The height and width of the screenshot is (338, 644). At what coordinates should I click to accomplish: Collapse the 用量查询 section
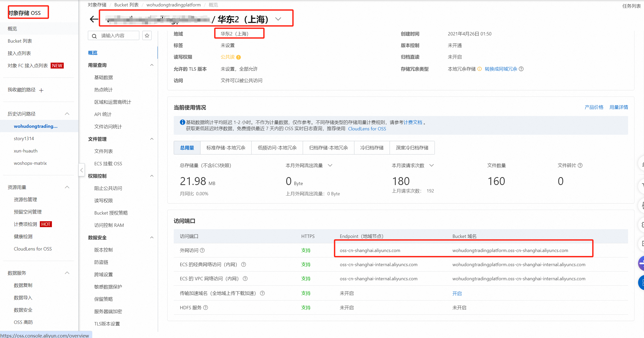(x=152, y=65)
